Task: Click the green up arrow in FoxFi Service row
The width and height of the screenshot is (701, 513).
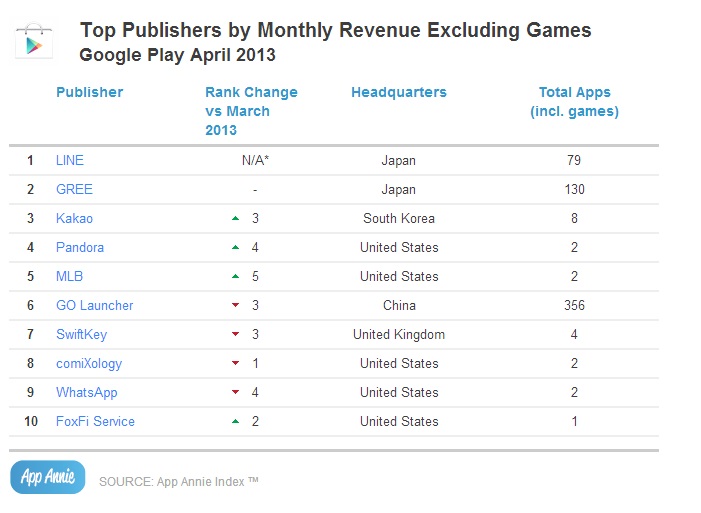Action: [236, 421]
